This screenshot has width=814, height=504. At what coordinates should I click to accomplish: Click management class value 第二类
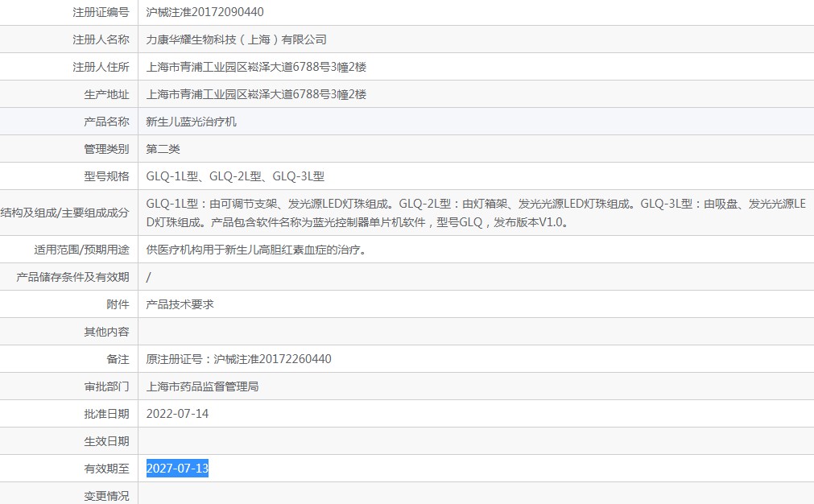pos(163,149)
